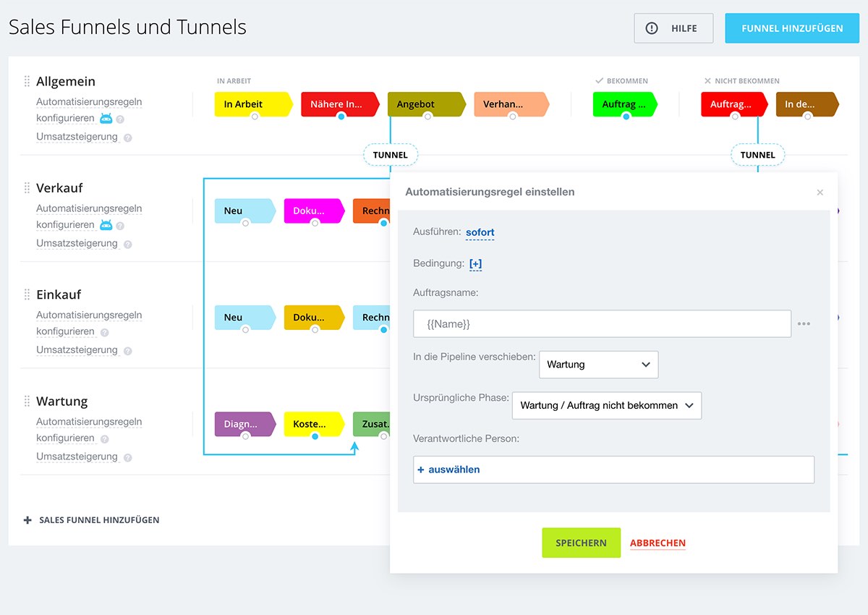Open the Umsatzsteigerung link under Einkauf
Image resolution: width=868 pixels, height=615 pixels.
pos(77,350)
